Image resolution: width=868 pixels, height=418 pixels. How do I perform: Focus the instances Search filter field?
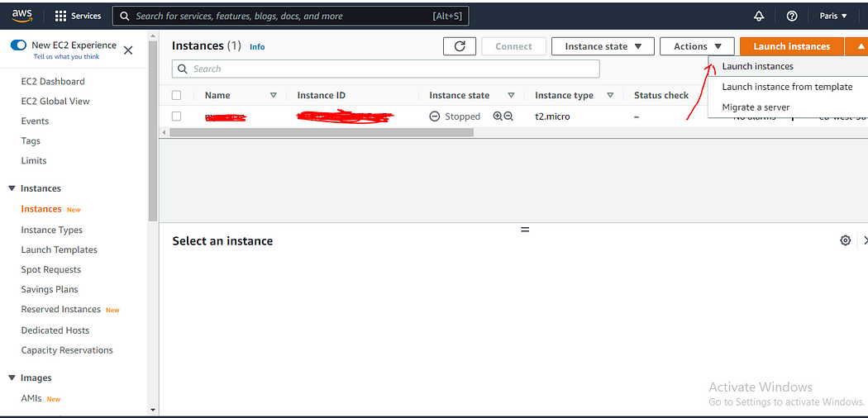[x=386, y=69]
